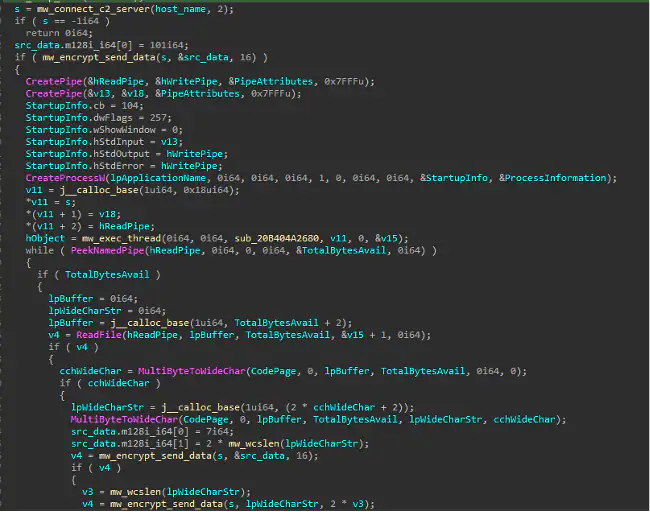Viewport: 650px width, 512px height.
Task: Click the '*(v11 + 1) = v18;' statement
Action: click(x=73, y=214)
